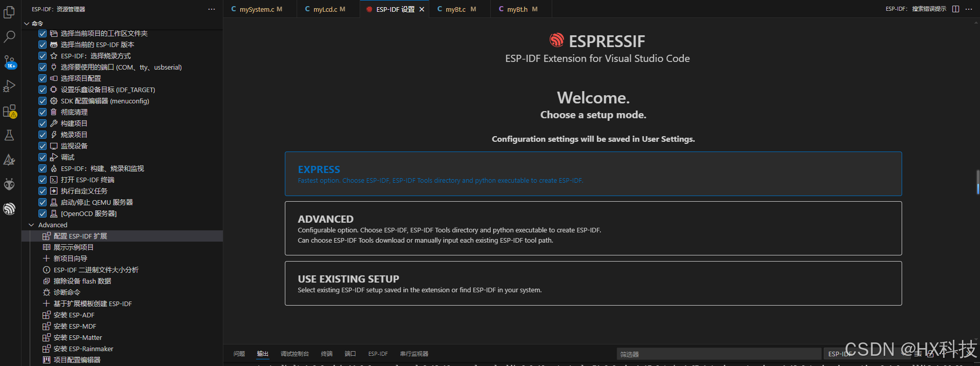The image size is (980, 366).
Task: Select 安装 ESP-Rainmaker item
Action: tap(122, 349)
